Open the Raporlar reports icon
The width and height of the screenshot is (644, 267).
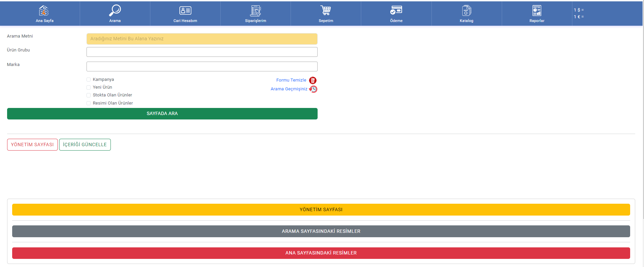coord(537,11)
